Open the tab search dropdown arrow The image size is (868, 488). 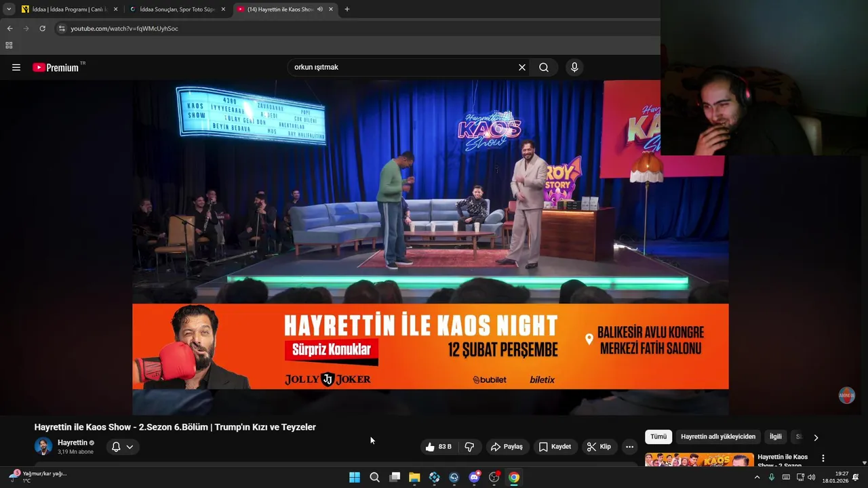tap(9, 9)
